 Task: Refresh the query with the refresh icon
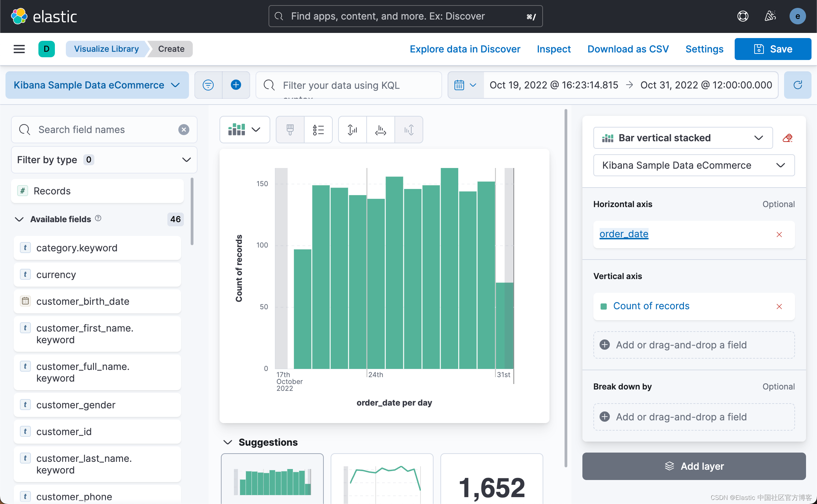tap(797, 85)
